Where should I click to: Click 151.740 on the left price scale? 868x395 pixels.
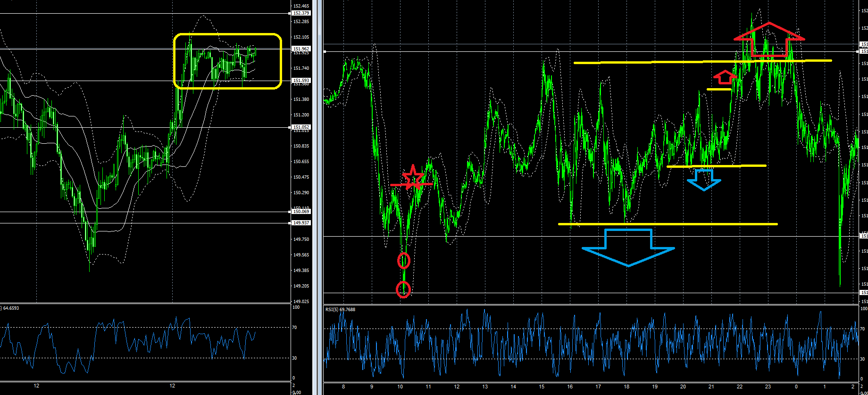[x=301, y=68]
